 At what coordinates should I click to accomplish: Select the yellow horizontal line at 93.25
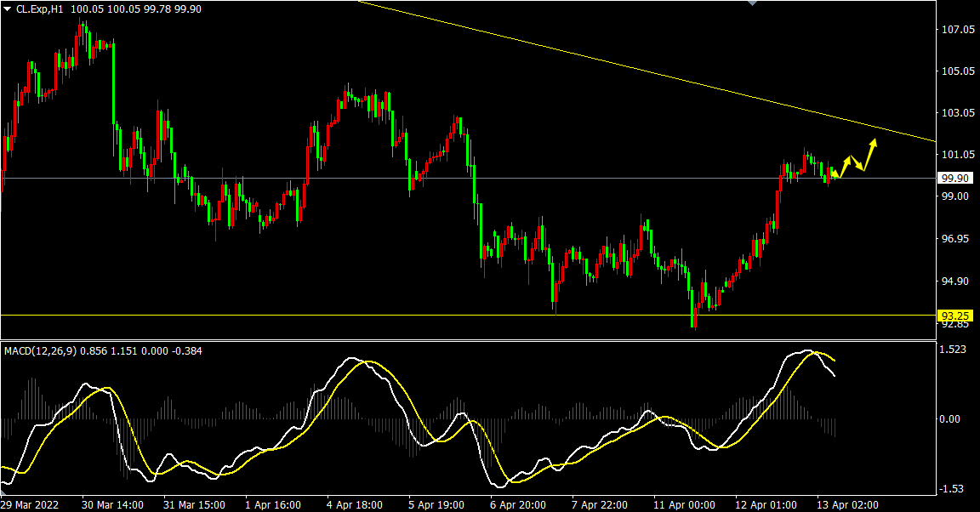(340, 315)
